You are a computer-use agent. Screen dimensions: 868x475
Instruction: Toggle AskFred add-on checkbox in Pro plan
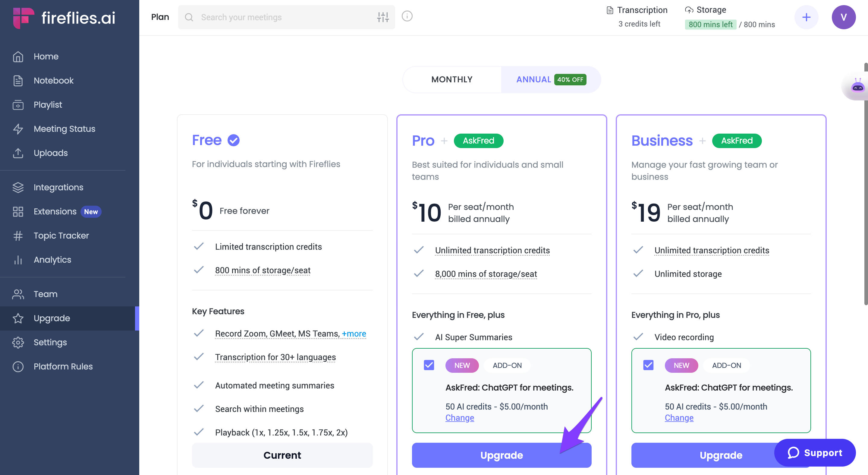tap(429, 365)
